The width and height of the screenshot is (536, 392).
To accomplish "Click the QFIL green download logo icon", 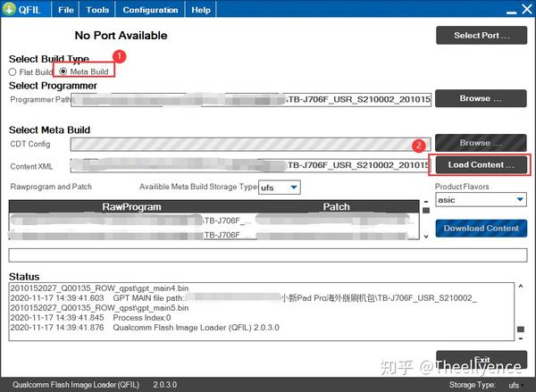I will click(9, 9).
